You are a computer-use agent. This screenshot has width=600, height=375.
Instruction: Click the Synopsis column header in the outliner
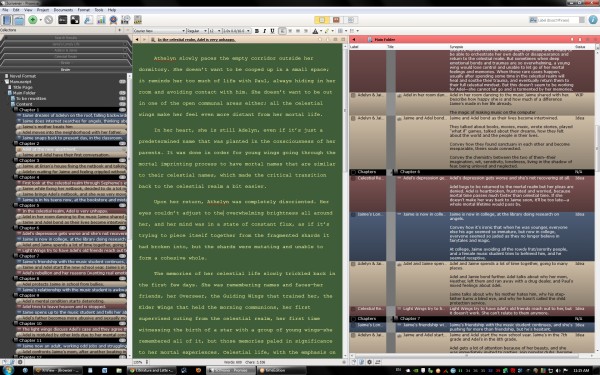click(x=456, y=47)
